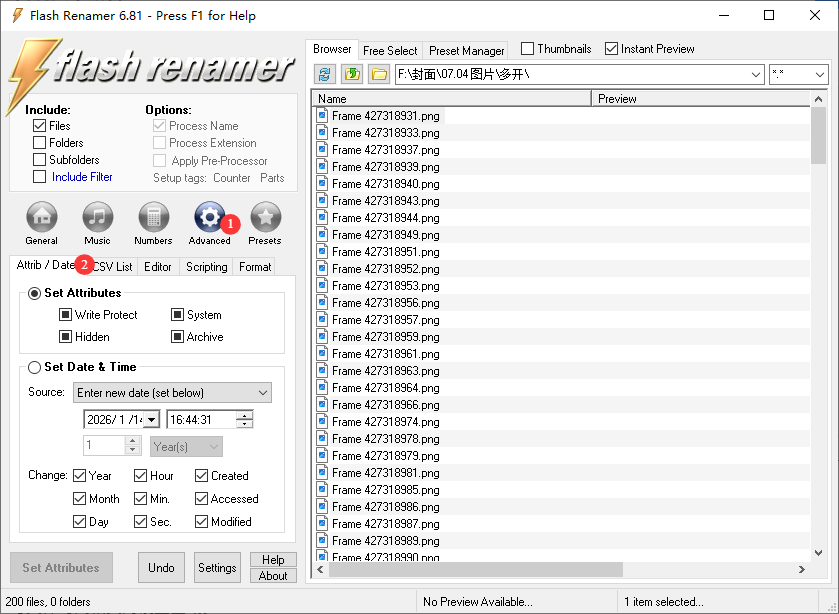This screenshot has width=839, height=614.
Task: Check the Subfolders include option
Action: point(40,160)
